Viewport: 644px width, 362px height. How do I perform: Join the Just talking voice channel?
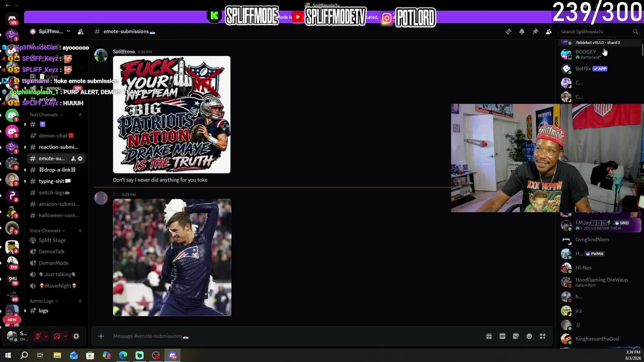pos(55,275)
